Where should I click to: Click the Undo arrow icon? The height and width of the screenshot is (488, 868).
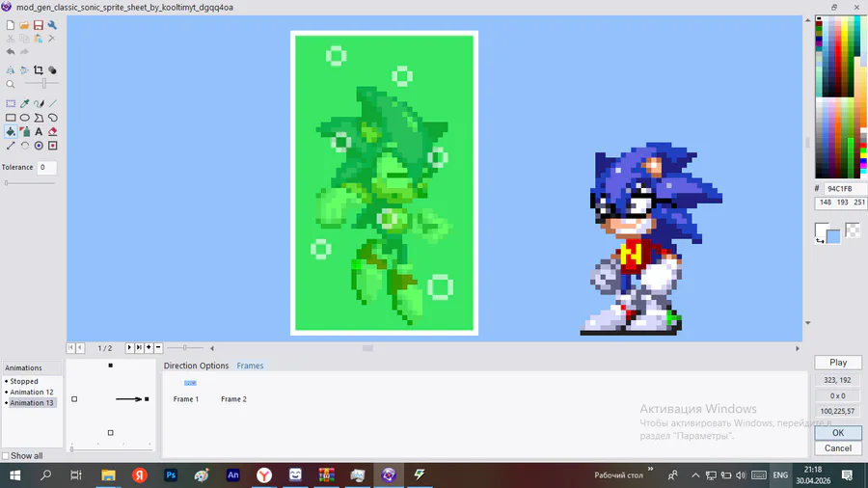coord(11,51)
